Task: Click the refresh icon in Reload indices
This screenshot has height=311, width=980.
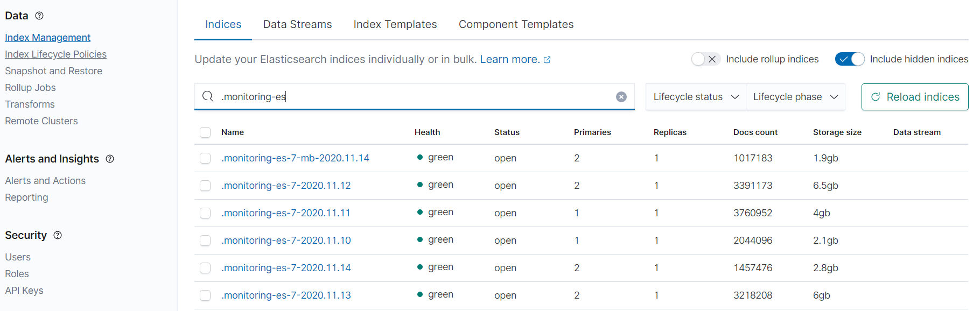Action: 876,97
